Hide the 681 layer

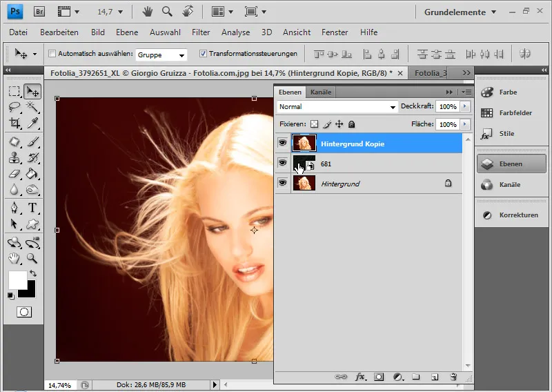pos(282,163)
